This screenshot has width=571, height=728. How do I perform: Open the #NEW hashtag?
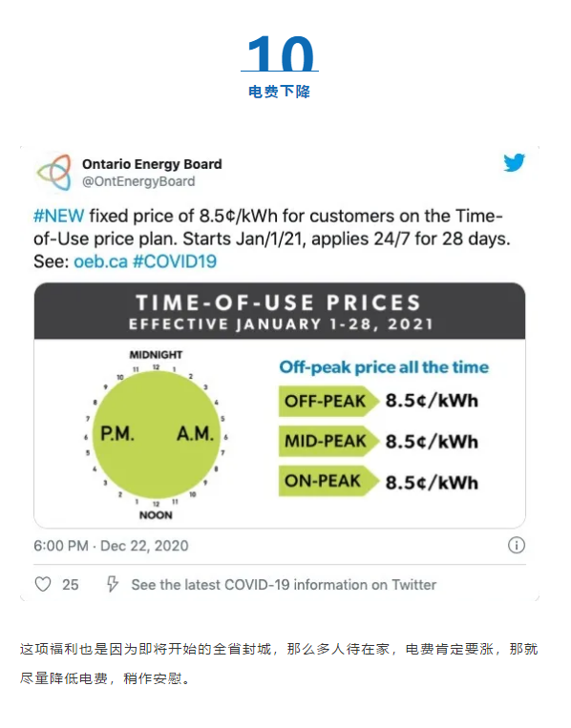(58, 216)
